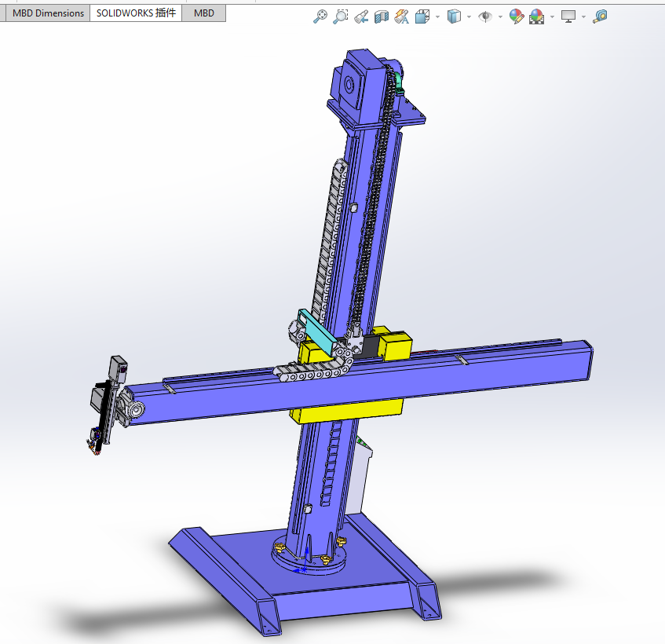Toggle the Section View tool
The height and width of the screenshot is (644, 665).
click(x=382, y=17)
